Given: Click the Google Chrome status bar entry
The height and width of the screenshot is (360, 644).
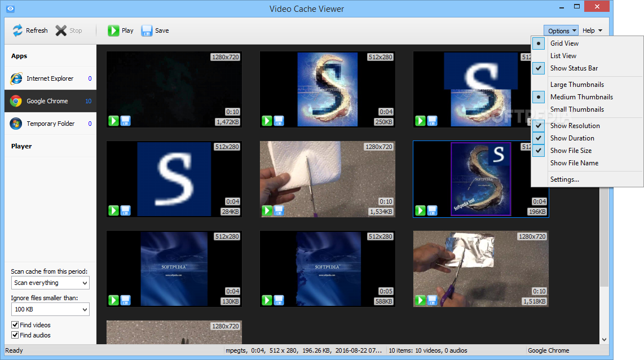Looking at the screenshot, I should (548, 350).
